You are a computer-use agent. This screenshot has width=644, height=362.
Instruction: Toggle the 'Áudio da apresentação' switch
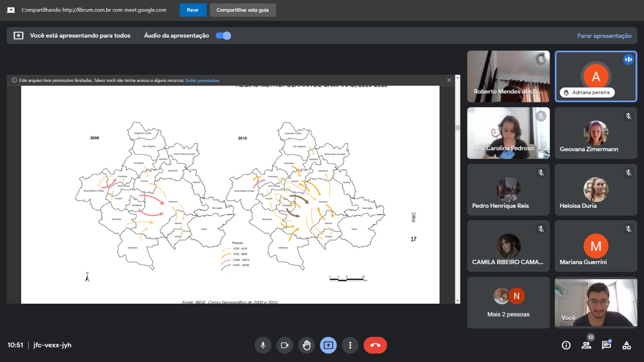point(223,36)
